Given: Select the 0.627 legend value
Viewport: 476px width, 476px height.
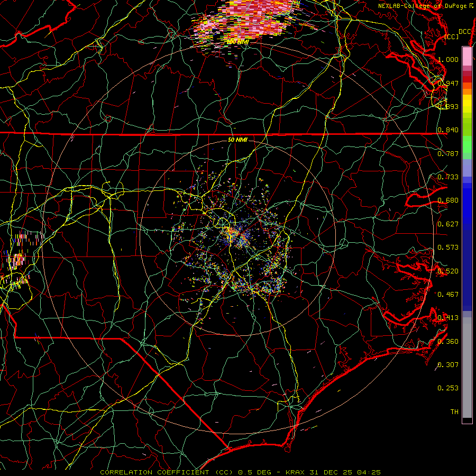Looking at the screenshot, I should [448, 224].
